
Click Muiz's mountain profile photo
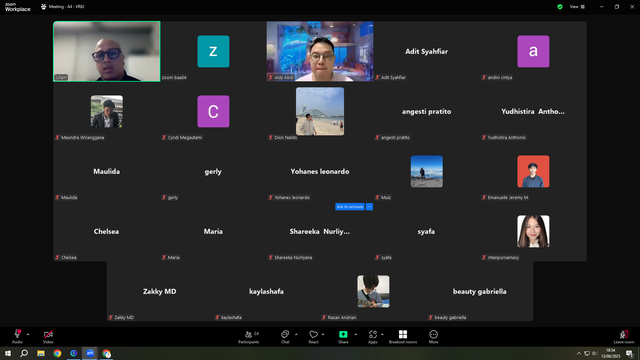(x=427, y=171)
